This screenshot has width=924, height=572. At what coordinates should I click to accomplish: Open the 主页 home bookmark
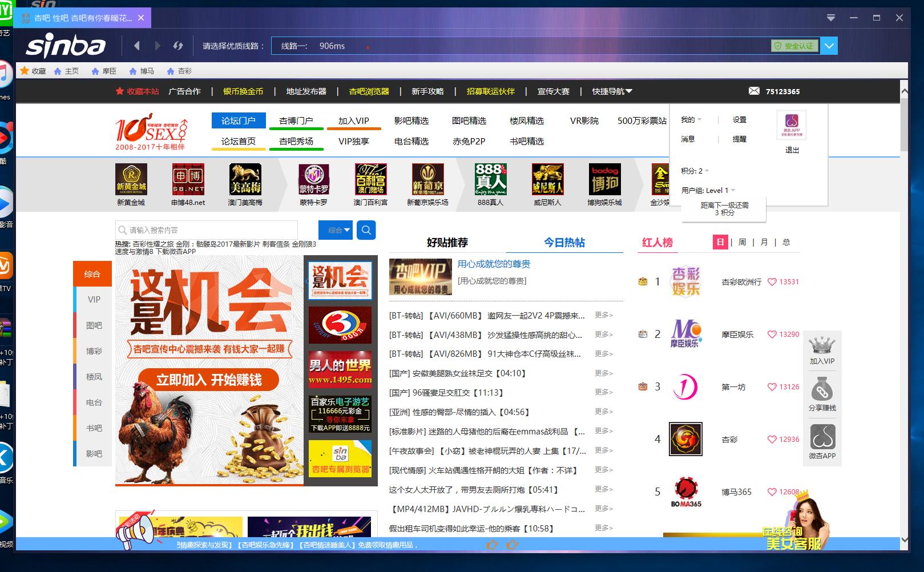pyautogui.click(x=66, y=71)
